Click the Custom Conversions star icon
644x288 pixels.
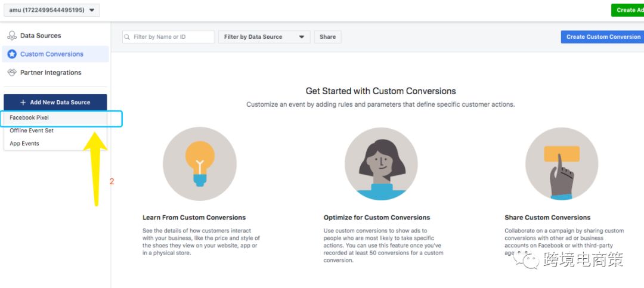tap(12, 54)
